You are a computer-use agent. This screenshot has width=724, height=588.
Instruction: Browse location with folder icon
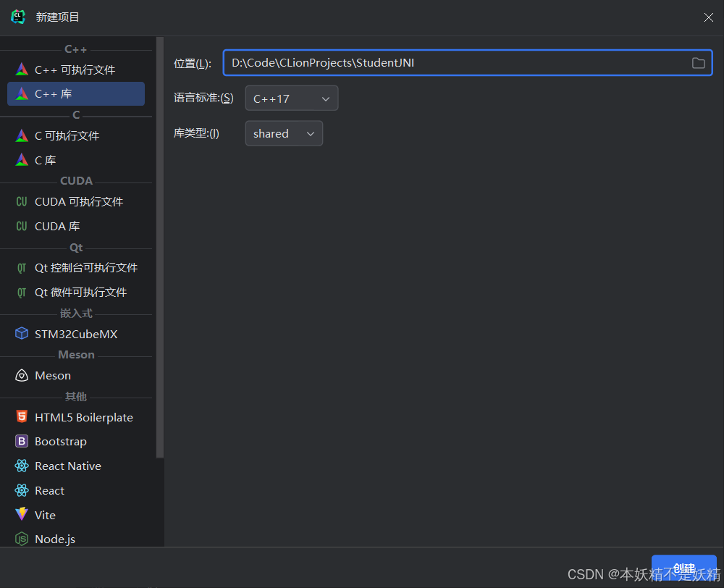tap(698, 63)
